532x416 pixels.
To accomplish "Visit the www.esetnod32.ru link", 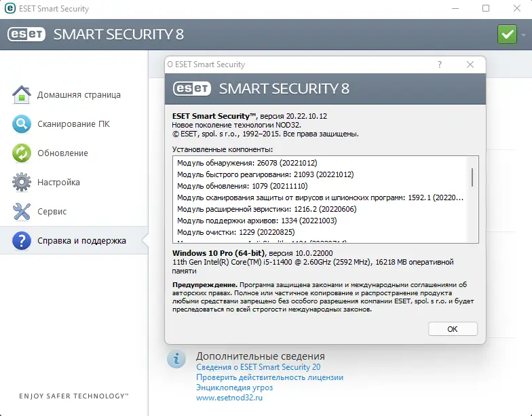I will point(229,398).
